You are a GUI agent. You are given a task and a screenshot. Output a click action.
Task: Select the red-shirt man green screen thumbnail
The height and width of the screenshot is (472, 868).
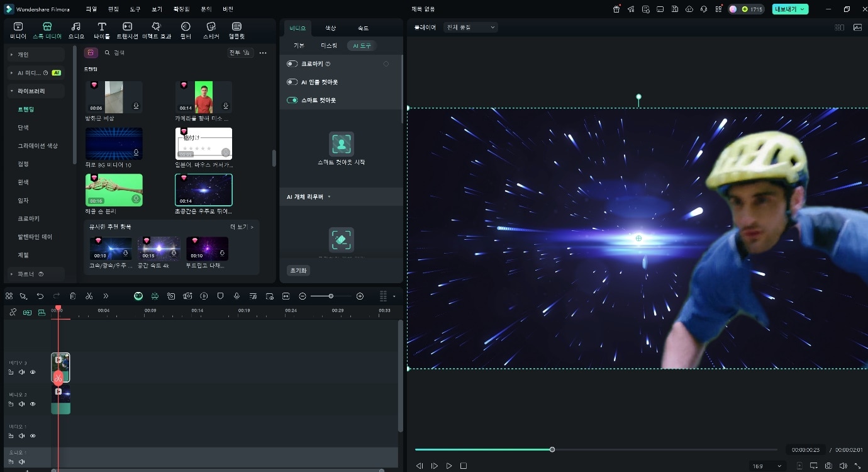203,97
